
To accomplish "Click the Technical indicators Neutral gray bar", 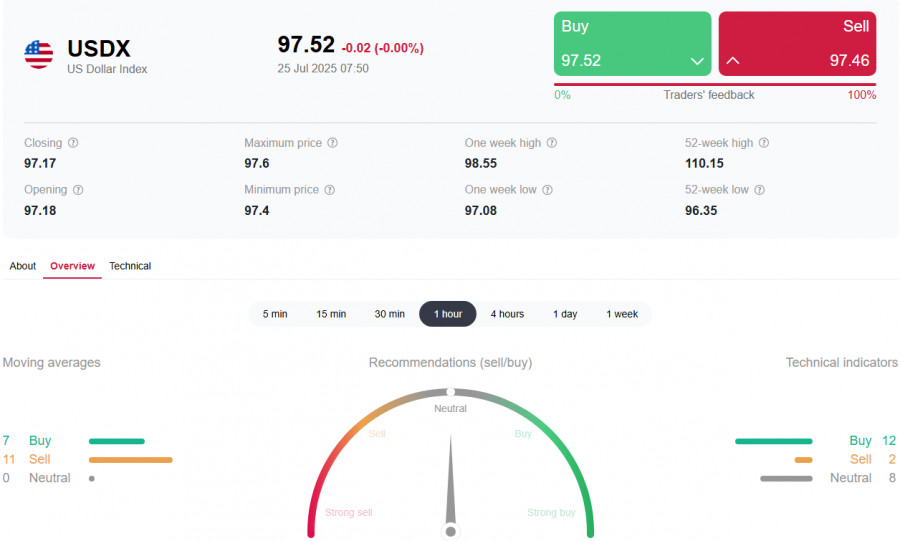I will [786, 478].
